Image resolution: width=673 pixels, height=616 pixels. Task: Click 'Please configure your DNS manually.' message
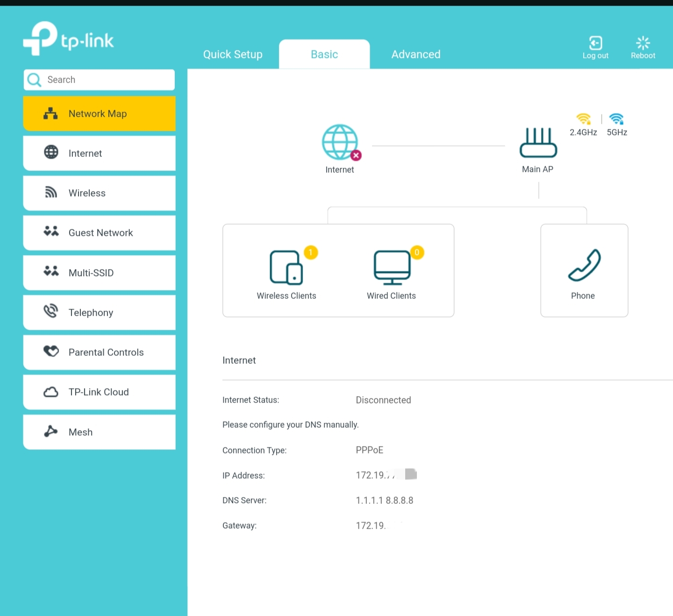pyautogui.click(x=290, y=425)
